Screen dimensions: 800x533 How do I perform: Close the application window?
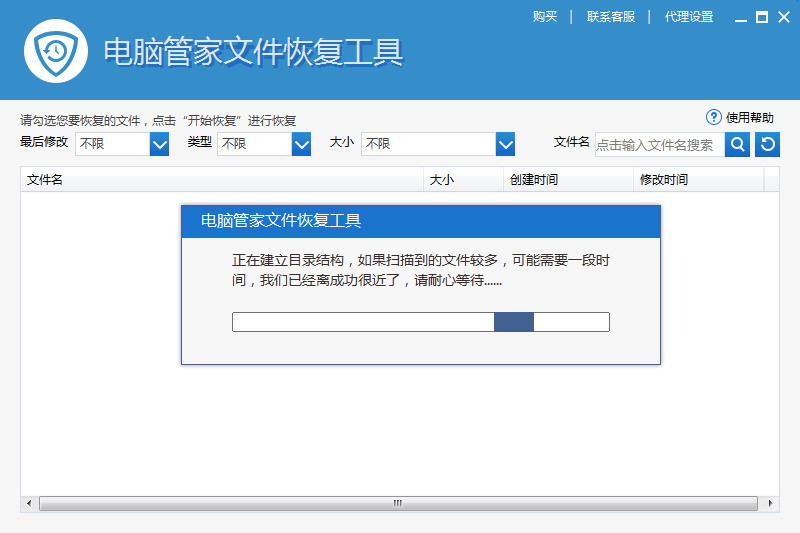(784, 17)
